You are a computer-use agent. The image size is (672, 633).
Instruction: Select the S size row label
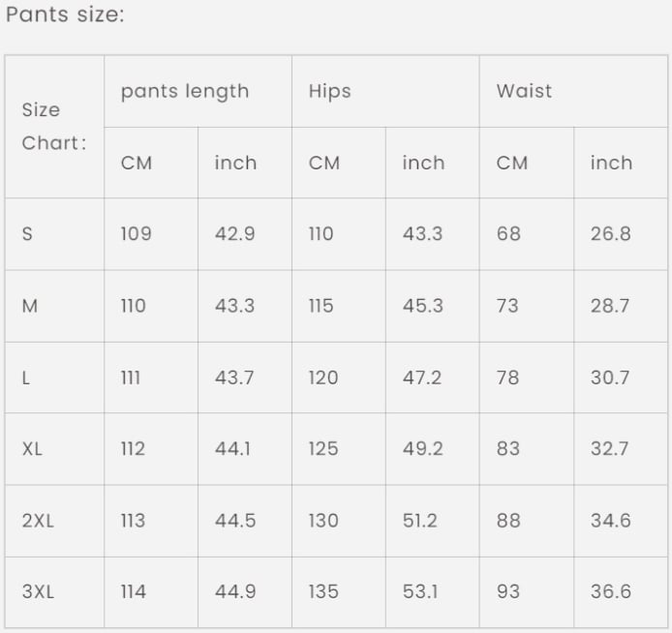click(x=27, y=234)
